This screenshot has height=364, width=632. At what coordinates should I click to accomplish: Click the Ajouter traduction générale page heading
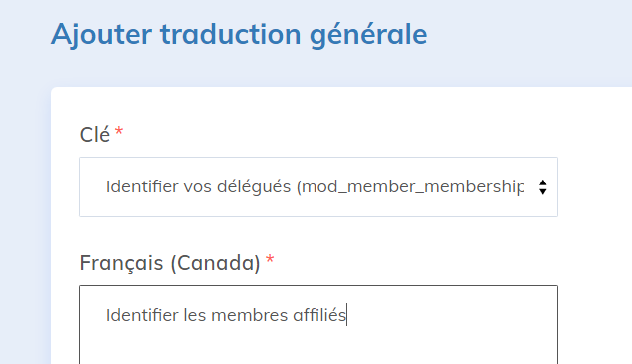pyautogui.click(x=239, y=34)
